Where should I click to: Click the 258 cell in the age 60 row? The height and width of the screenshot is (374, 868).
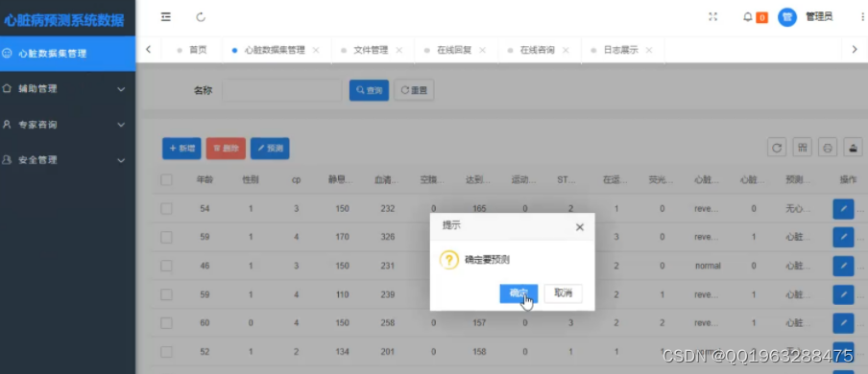click(x=388, y=322)
